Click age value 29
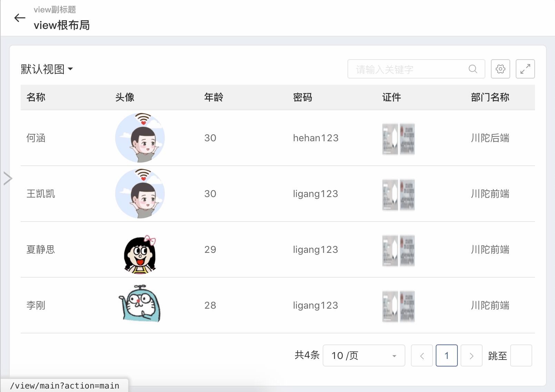This screenshot has height=392, width=555. (210, 249)
